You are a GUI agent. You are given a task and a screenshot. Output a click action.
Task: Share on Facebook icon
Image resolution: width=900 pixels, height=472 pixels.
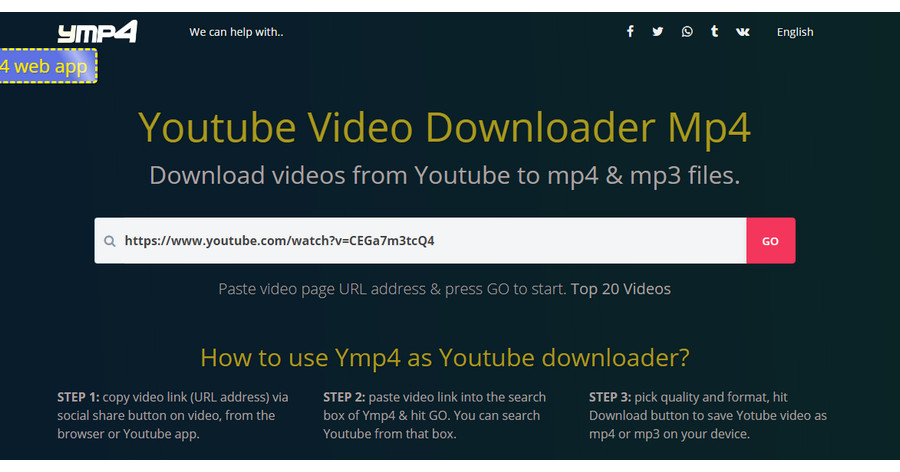pyautogui.click(x=630, y=32)
